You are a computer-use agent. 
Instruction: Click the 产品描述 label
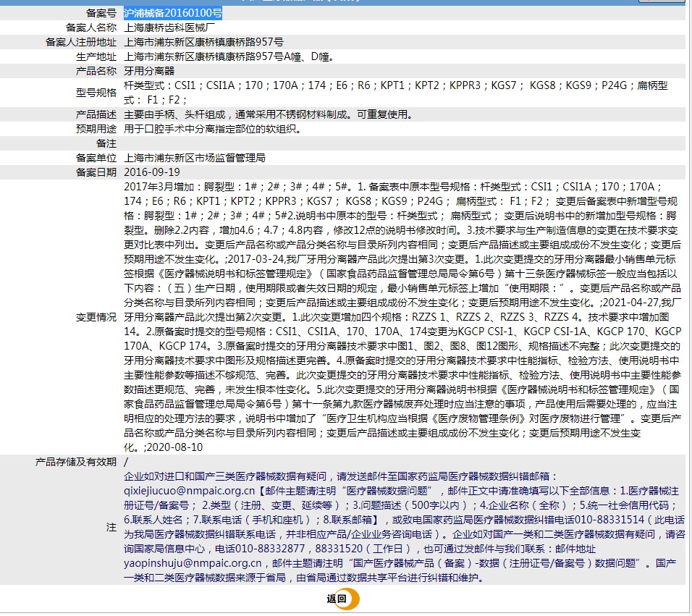96,114
